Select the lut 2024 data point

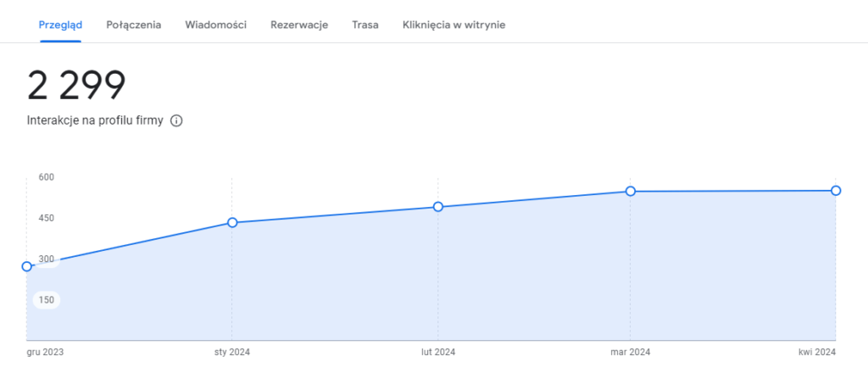(438, 207)
